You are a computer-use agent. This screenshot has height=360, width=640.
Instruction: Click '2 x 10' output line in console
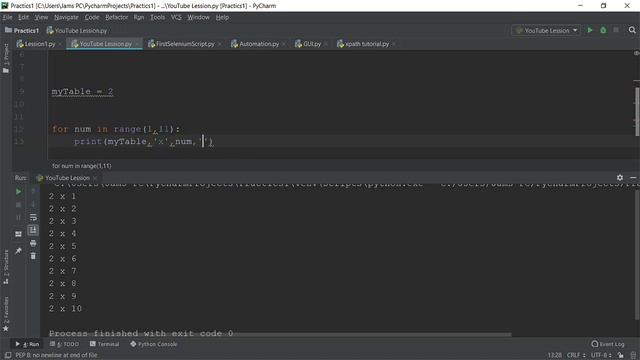pyautogui.click(x=65, y=309)
